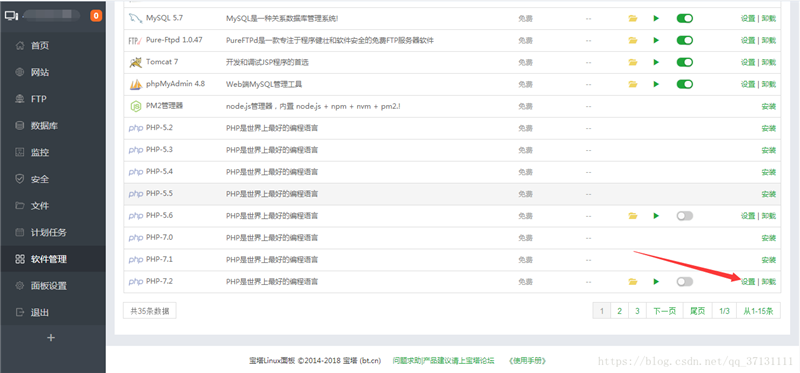Screen dimensions: 800x373
Task: Click the orange notification badge
Action: coord(96,16)
